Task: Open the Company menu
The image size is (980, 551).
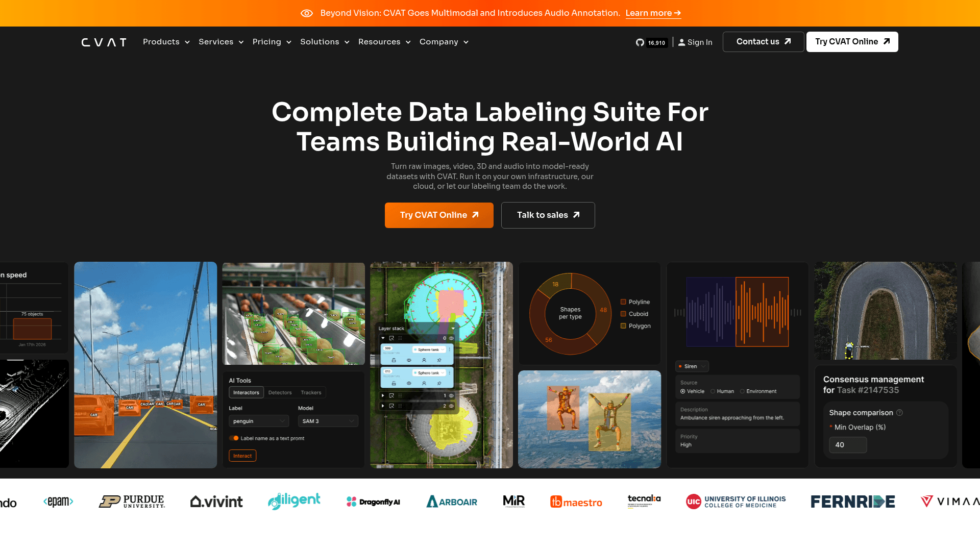Action: 444,42
